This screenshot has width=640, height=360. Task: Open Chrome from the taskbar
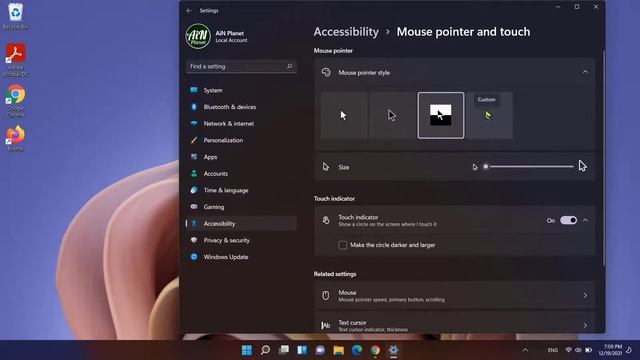point(375,350)
